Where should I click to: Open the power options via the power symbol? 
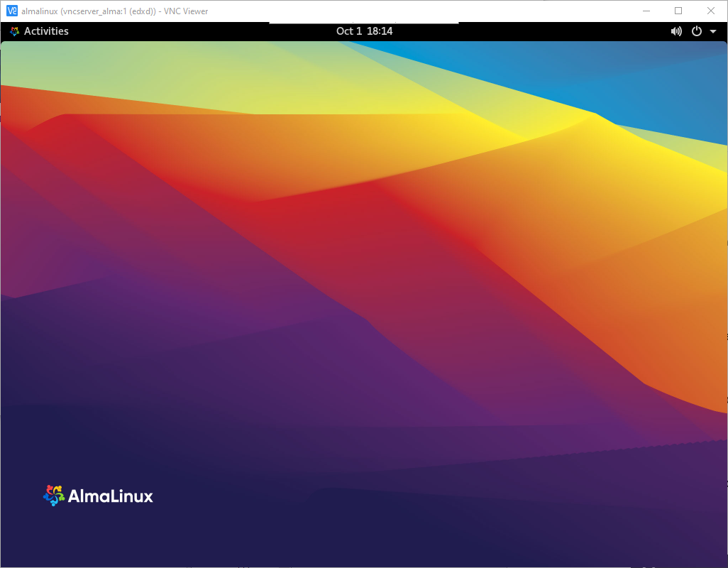click(x=696, y=31)
